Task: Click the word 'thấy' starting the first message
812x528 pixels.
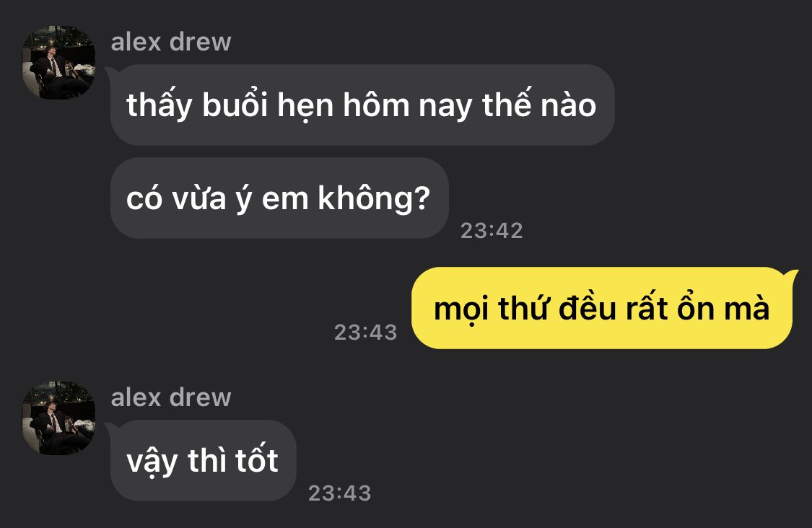Action: click(159, 105)
